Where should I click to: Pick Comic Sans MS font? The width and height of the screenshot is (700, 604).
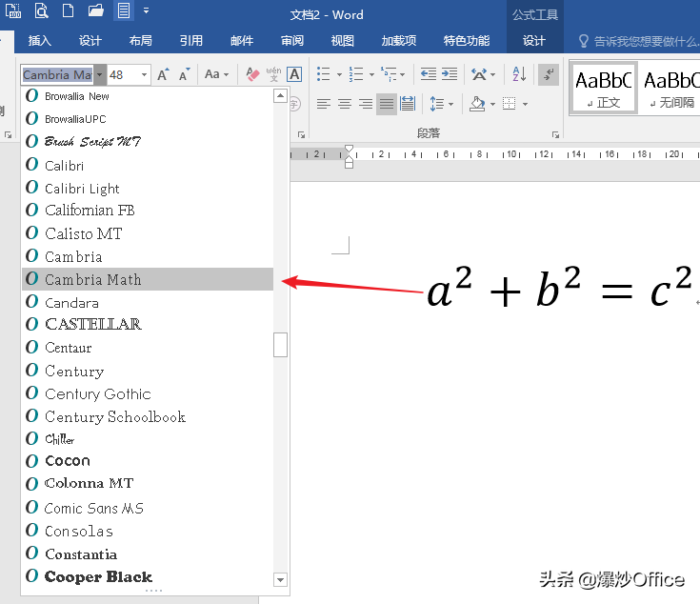148,508
